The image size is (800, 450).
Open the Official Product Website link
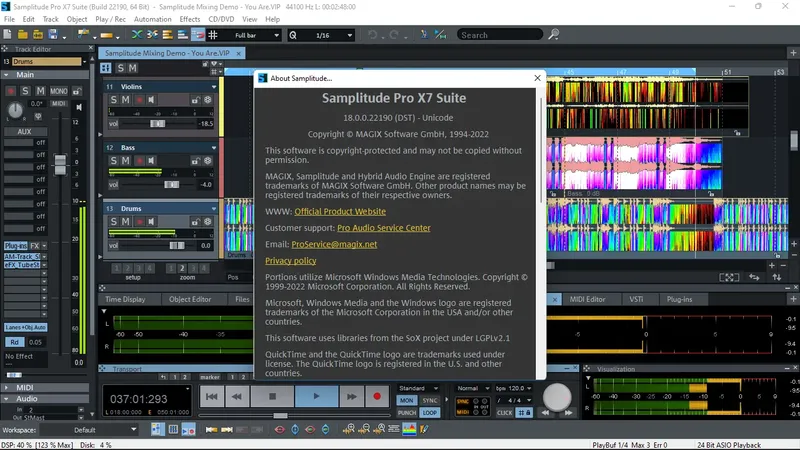pyautogui.click(x=340, y=211)
